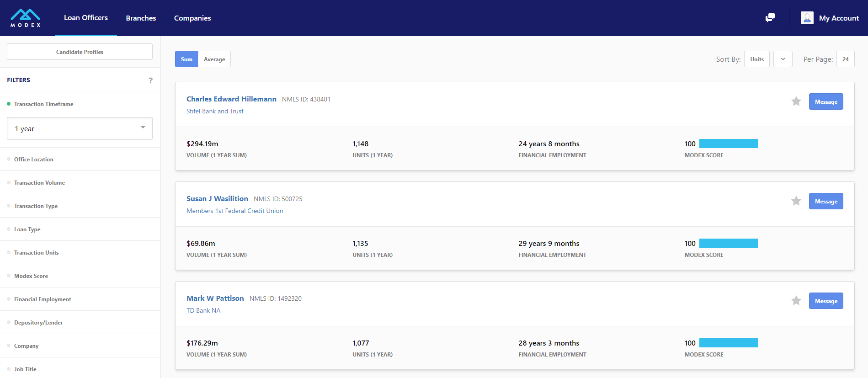Click Charles Hillemann's Modex score bar

[729, 144]
